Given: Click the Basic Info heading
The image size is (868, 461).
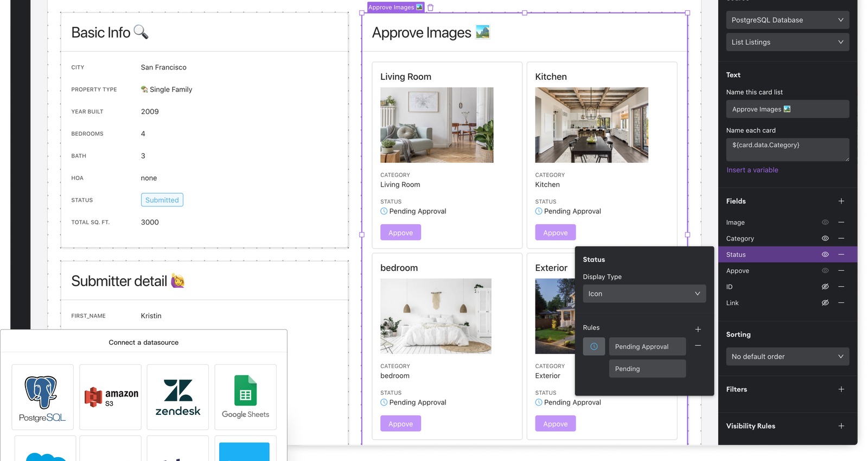Looking at the screenshot, I should click(101, 33).
